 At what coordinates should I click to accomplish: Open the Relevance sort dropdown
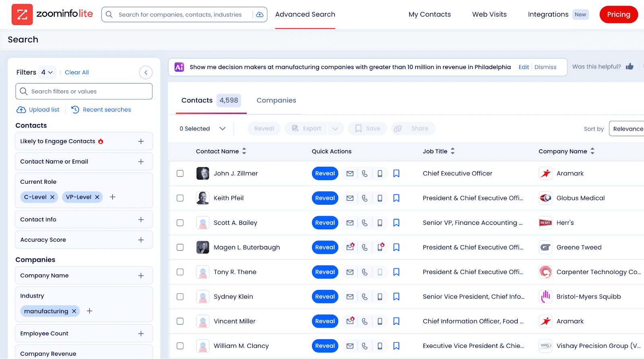(627, 129)
